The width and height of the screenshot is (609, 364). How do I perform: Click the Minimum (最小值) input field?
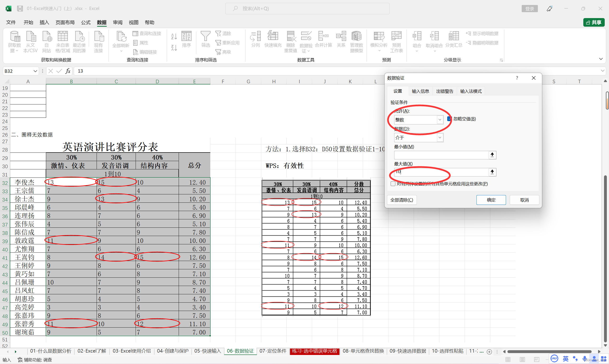(441, 155)
